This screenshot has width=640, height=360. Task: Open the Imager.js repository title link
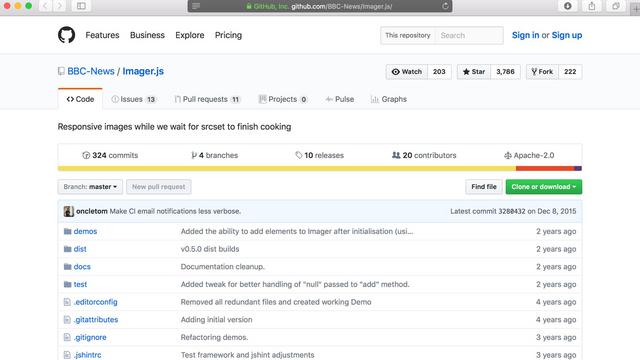[143, 71]
